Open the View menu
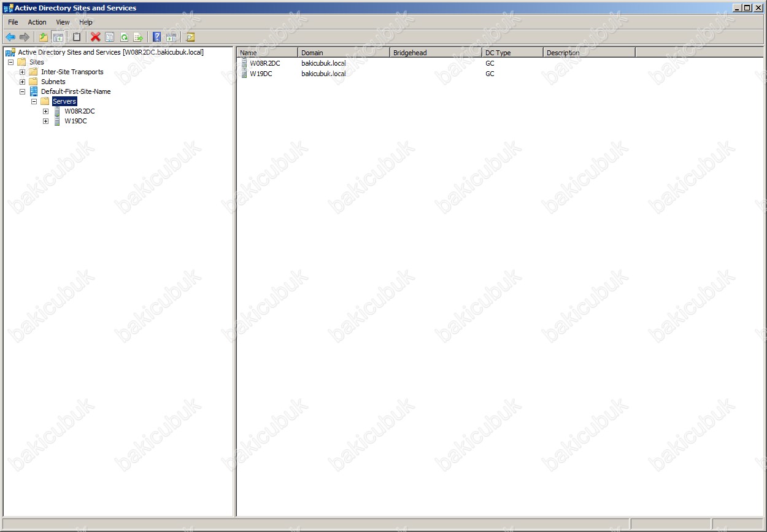The height and width of the screenshot is (532, 767). coord(63,22)
